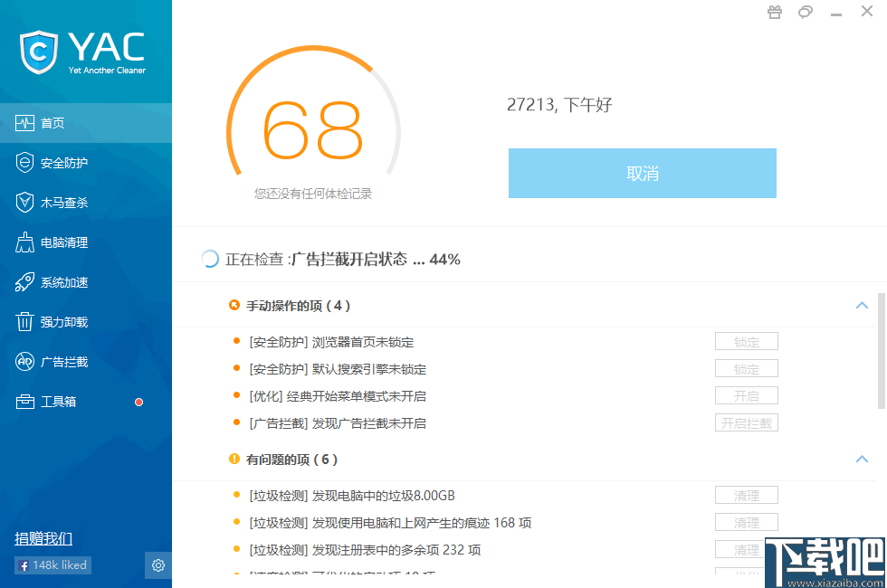Click 开启拦截 to enable ad blocking

point(746,422)
